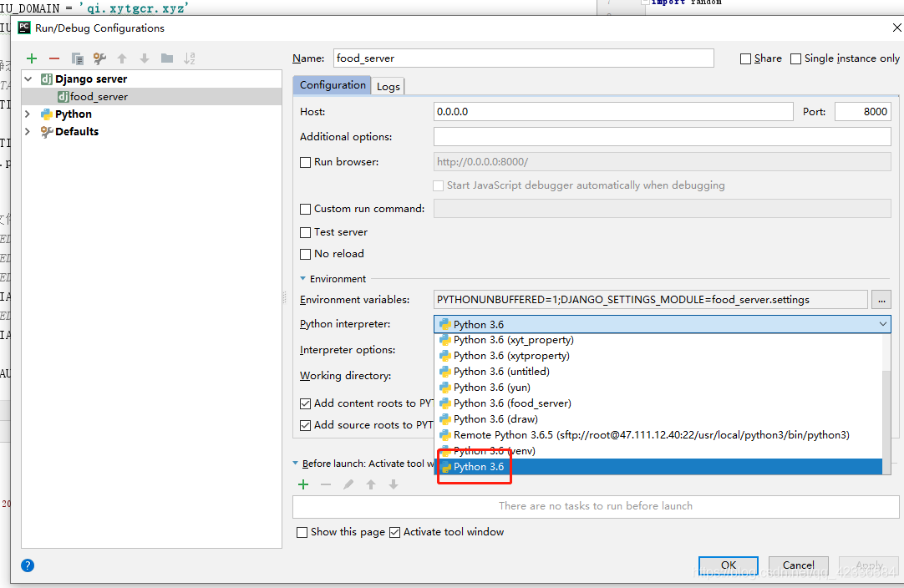The image size is (904, 588).
Task: Move before-launch task up
Action: point(371,484)
